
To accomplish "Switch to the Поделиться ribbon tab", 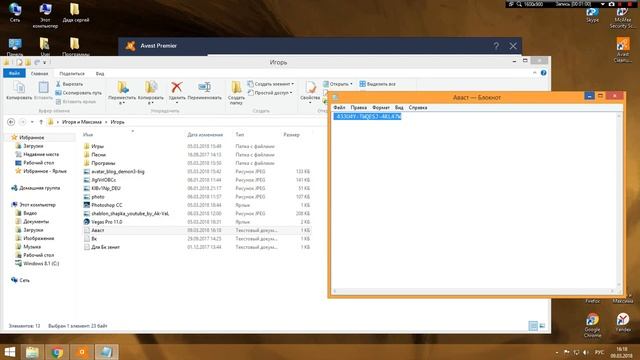I will 72,73.
